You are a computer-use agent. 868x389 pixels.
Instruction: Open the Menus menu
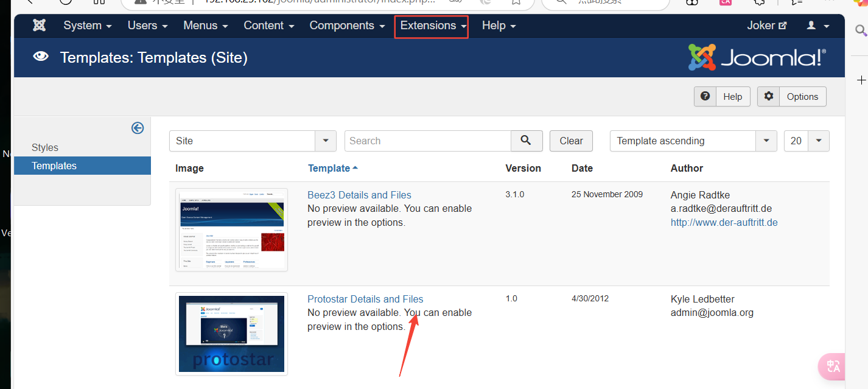206,26
